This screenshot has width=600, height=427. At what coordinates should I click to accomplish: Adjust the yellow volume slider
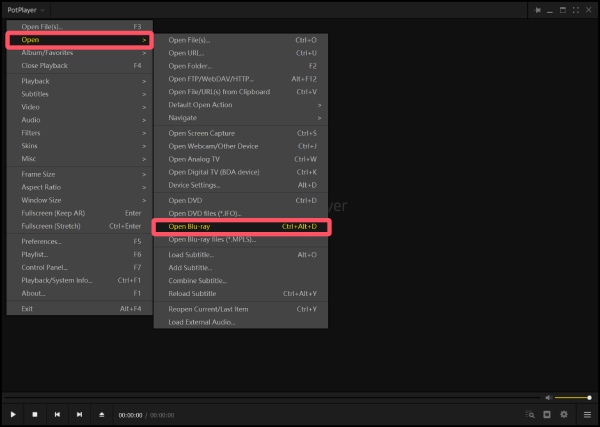coord(573,398)
